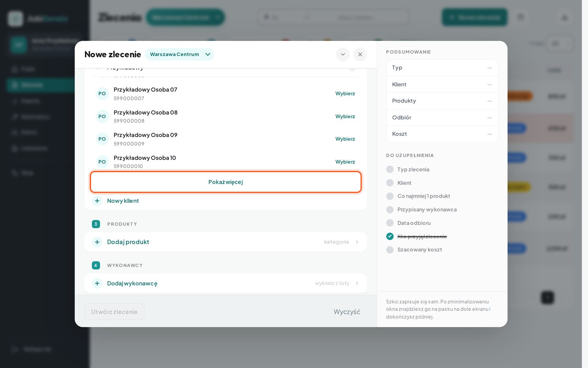Click the Pokaż więcej button
The image size is (588, 368).
[x=226, y=182]
